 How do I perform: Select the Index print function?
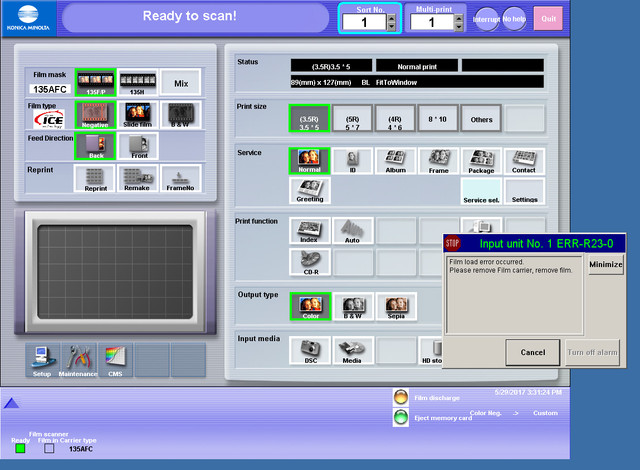click(x=309, y=231)
